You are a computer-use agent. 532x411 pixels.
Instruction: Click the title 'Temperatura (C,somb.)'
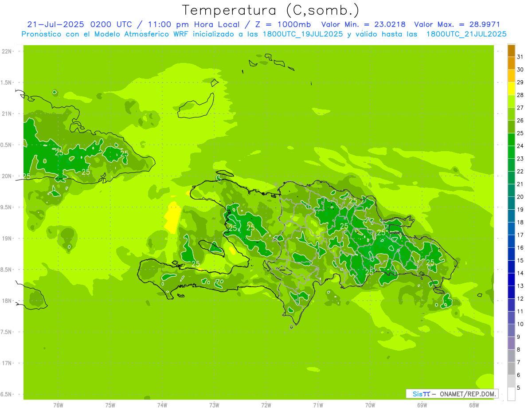[x=271, y=11]
